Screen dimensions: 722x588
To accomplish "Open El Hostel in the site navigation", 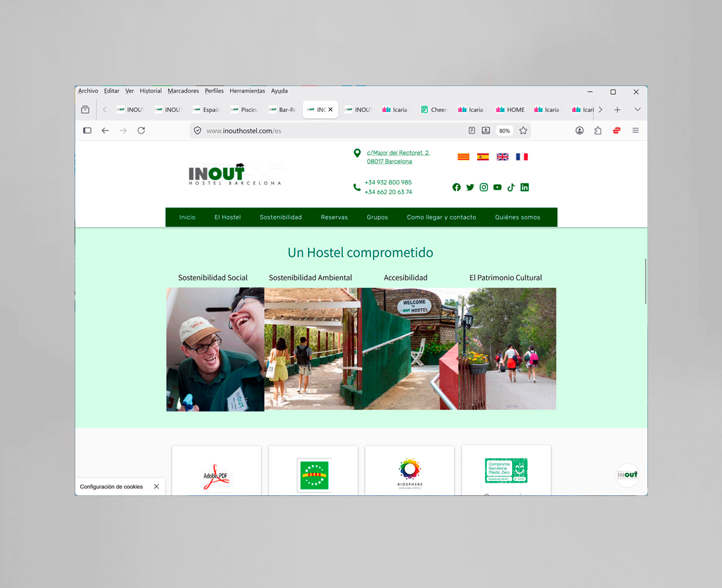I will coord(227,217).
